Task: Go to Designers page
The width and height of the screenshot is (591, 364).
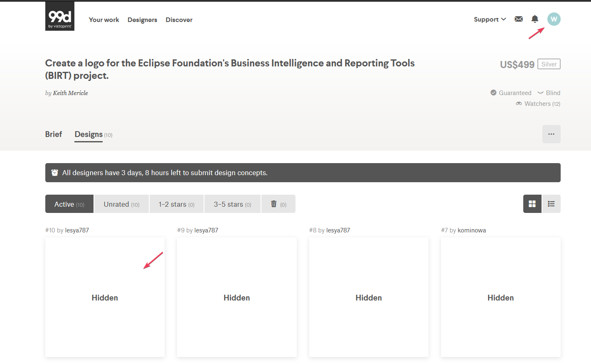Action: (x=142, y=20)
